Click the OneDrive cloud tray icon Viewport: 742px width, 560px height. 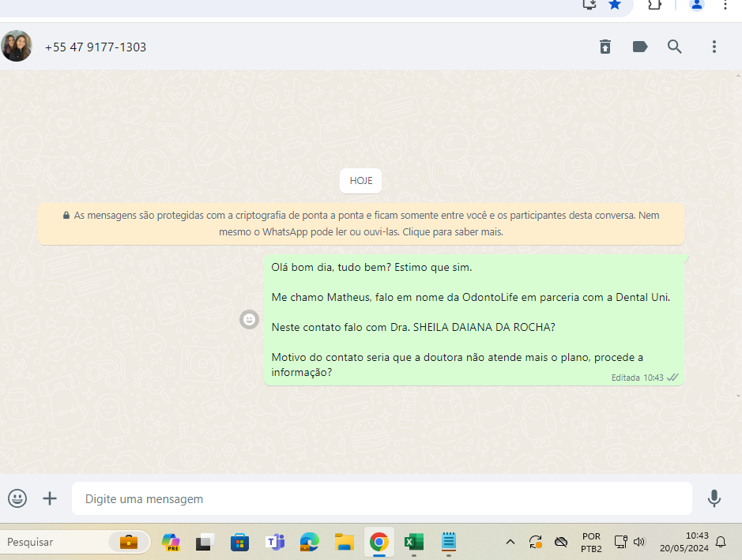561,542
